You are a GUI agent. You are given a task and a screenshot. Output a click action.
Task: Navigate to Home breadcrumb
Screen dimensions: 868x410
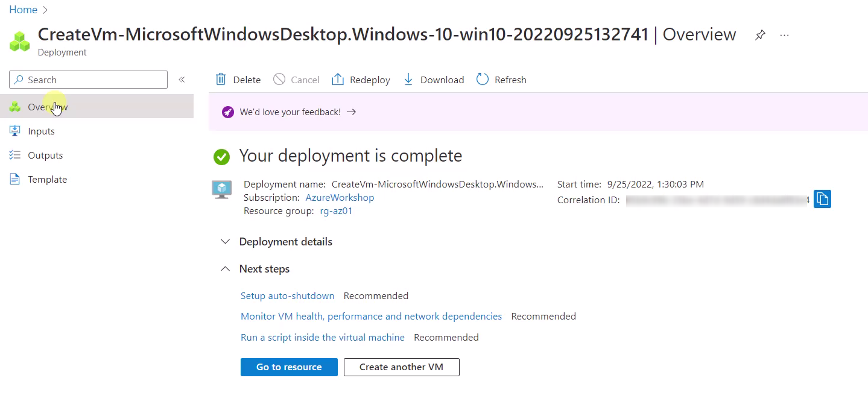(x=23, y=10)
